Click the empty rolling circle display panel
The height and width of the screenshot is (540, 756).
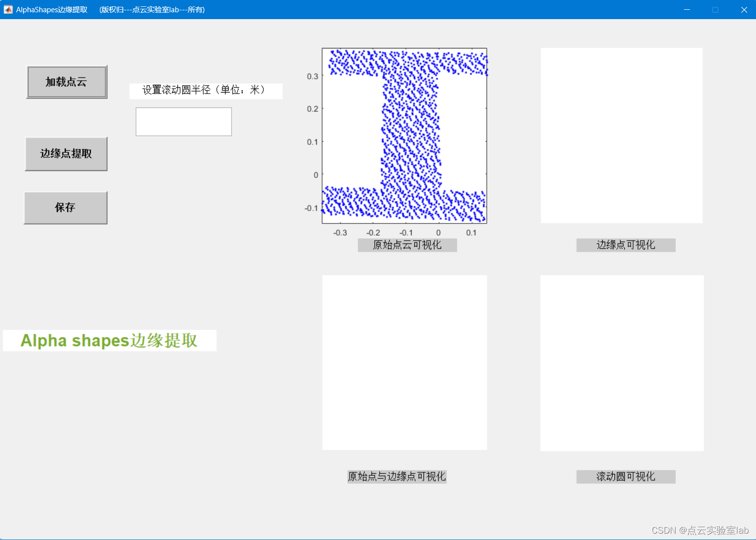[x=621, y=362]
